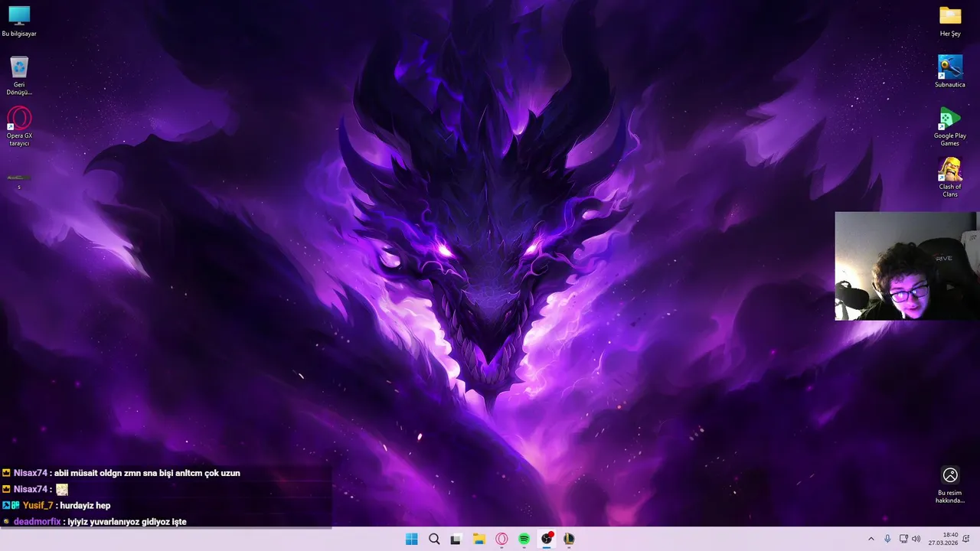Screen dimensions: 980x551
Task: Click Nisax74 message starting 'abii müsait'
Action: point(148,473)
